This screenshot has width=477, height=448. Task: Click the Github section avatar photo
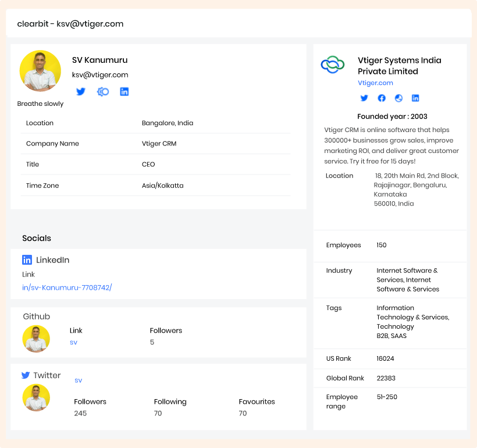tap(36, 339)
